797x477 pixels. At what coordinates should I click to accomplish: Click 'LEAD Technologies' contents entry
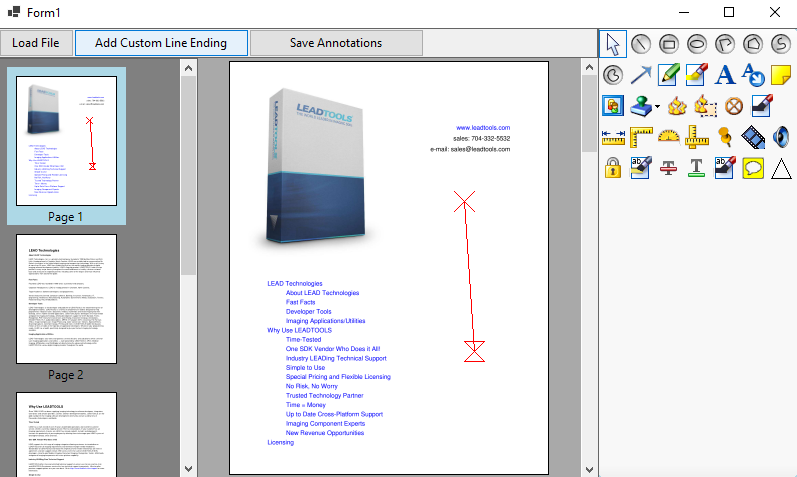click(295, 283)
